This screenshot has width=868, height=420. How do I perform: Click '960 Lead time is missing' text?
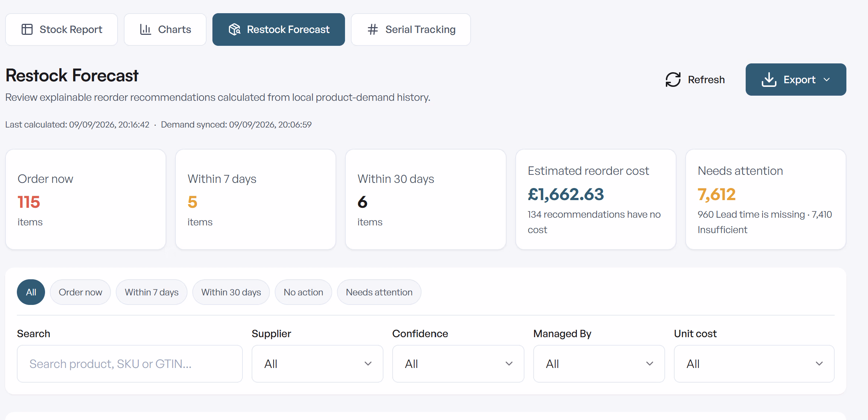coord(751,214)
